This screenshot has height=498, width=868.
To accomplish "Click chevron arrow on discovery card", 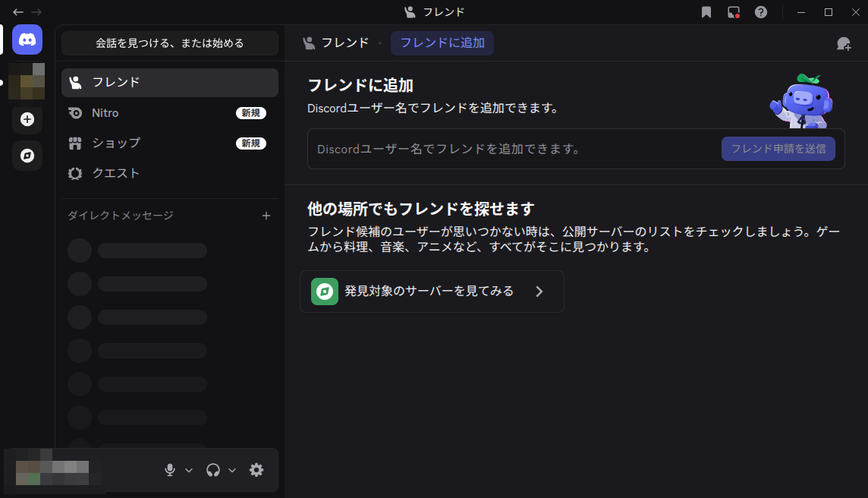I will point(539,292).
